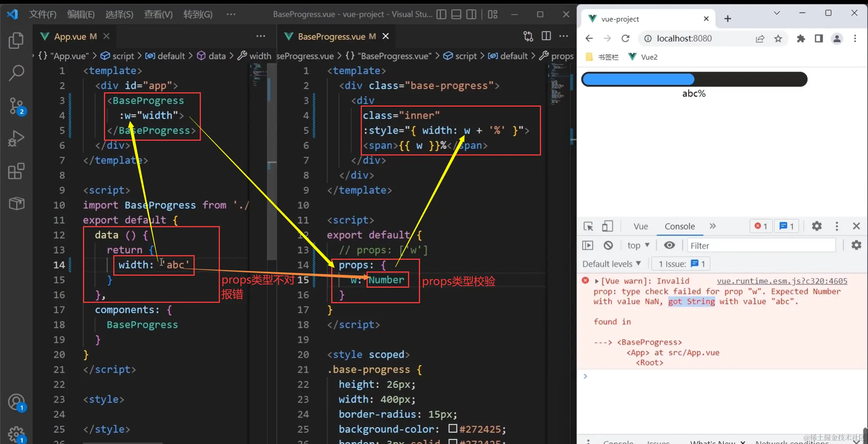Go forward in the Chrome browser
Screen dimensions: 868x444
[607, 38]
